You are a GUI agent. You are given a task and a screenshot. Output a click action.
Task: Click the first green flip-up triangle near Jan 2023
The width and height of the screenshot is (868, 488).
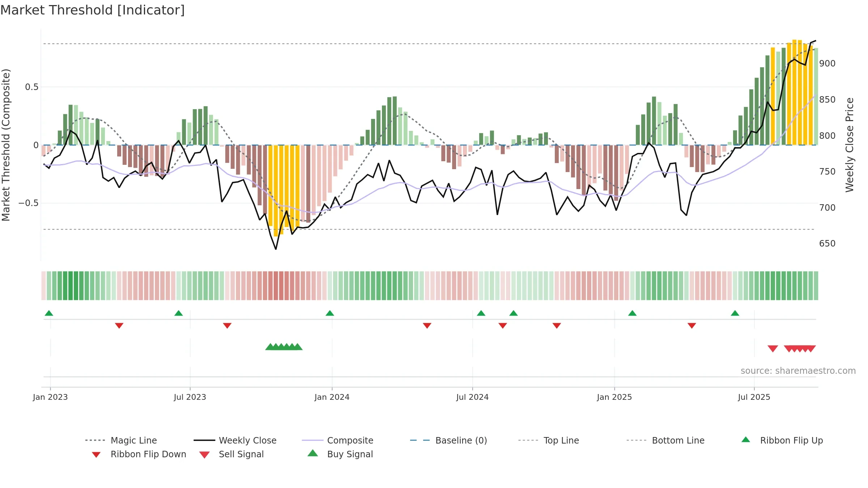(x=49, y=313)
